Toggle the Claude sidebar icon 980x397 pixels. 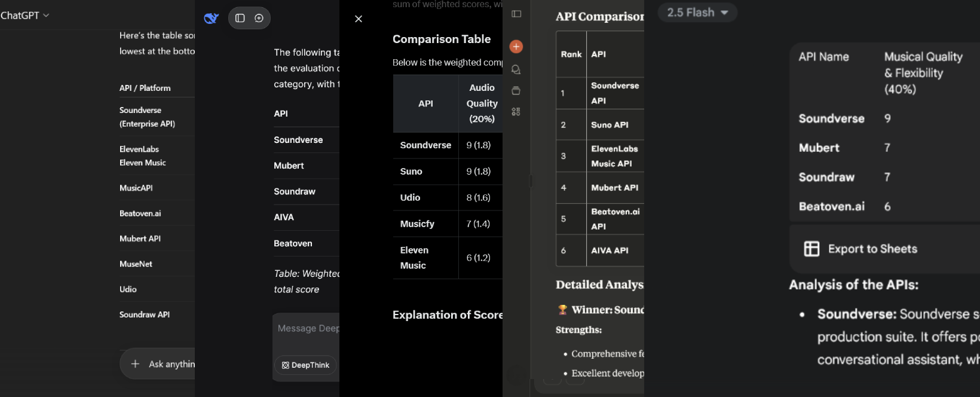tap(516, 14)
